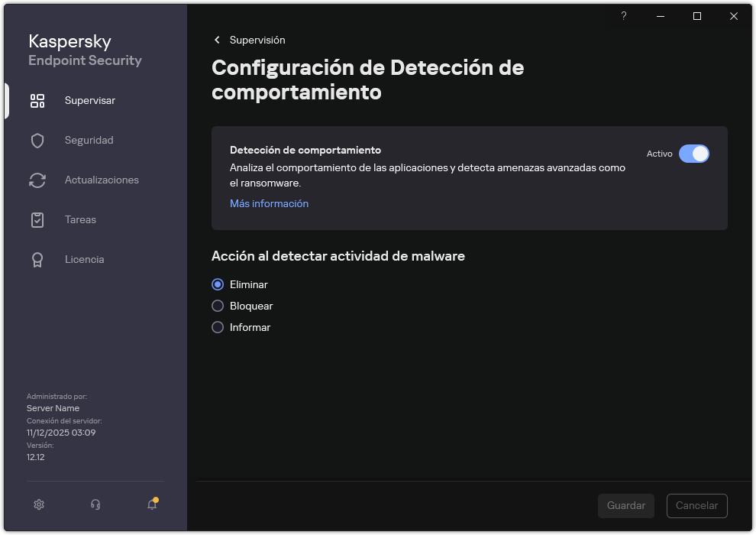Open Licencia using the key icon

pyautogui.click(x=37, y=259)
